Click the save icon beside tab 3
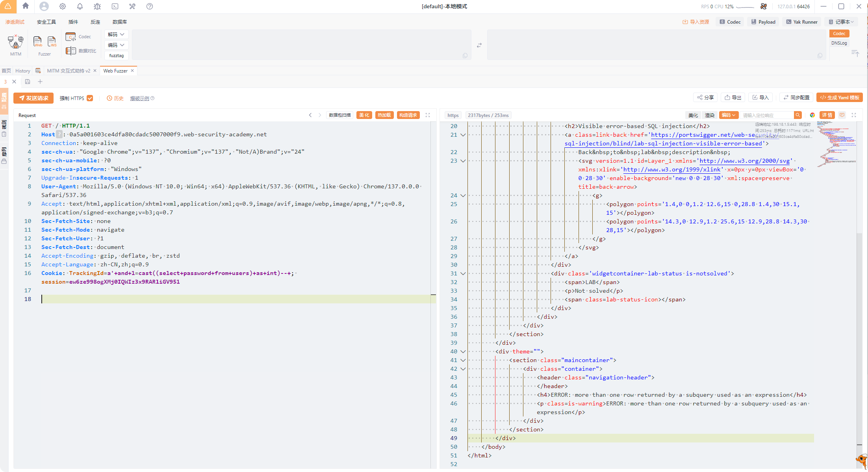 pos(28,82)
